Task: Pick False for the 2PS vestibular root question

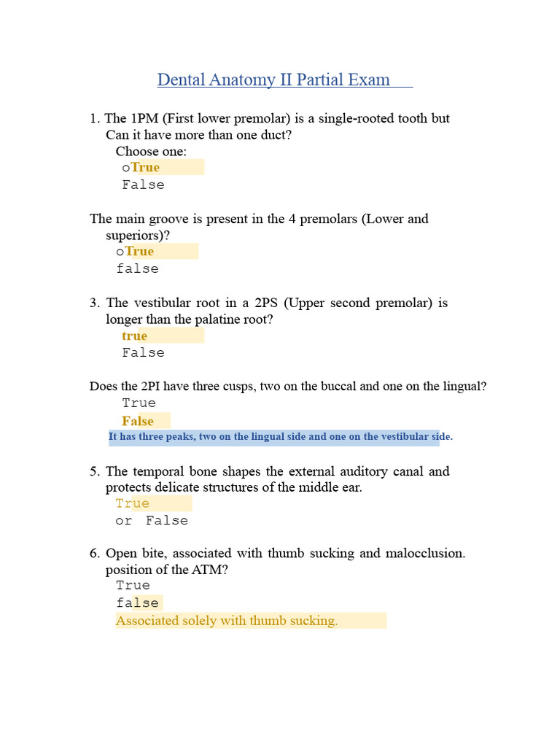Action: 143,352
